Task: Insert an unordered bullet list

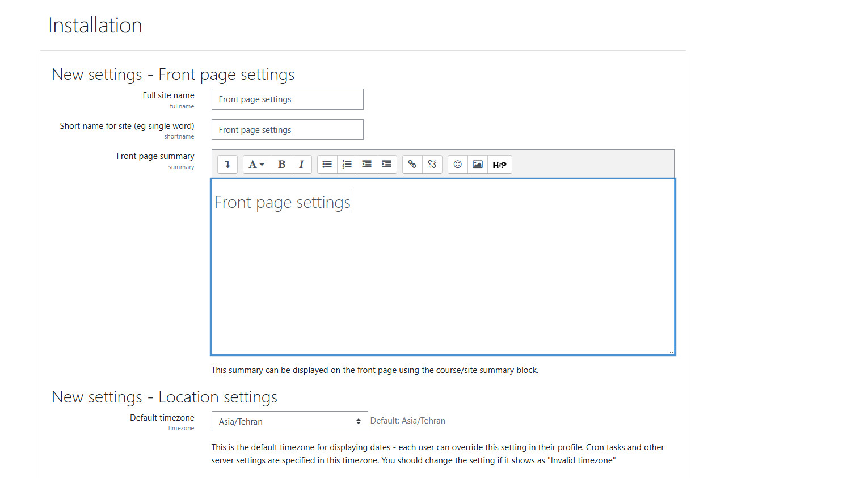Action: [x=327, y=164]
